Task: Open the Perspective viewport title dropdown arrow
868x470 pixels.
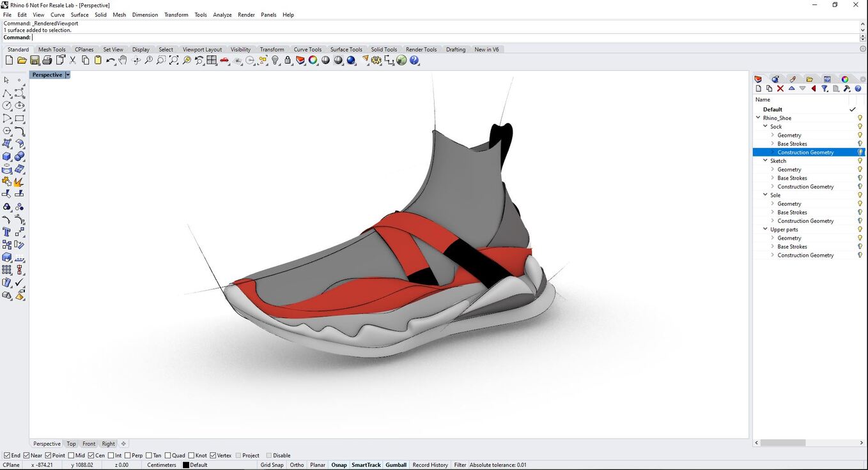Action: [67, 75]
